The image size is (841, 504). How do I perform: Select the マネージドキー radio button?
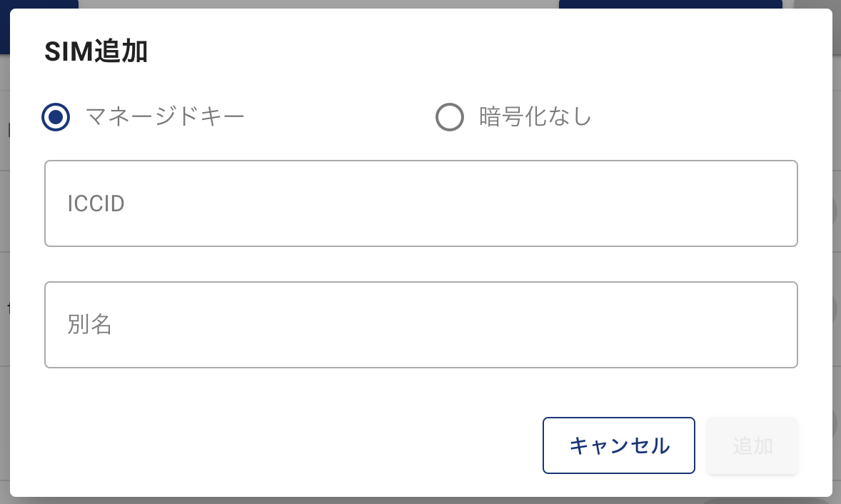pos(56,117)
